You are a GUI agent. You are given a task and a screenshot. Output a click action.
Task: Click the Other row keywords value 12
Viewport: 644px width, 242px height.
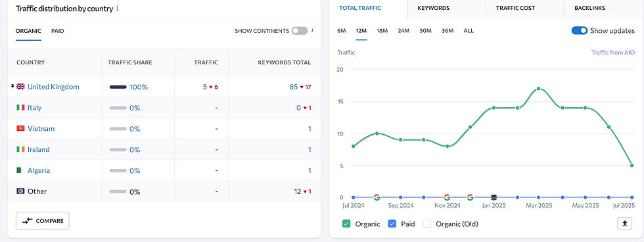pos(297,191)
